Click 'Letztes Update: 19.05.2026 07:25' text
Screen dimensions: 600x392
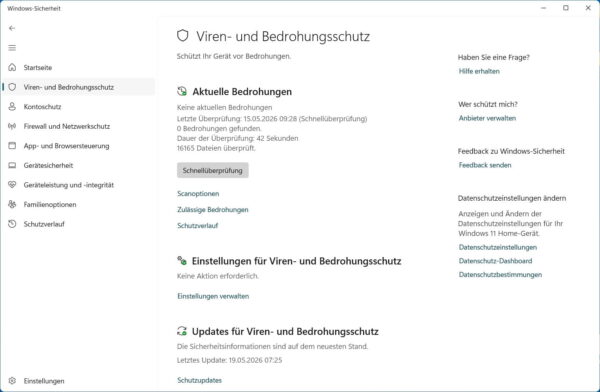(229, 360)
